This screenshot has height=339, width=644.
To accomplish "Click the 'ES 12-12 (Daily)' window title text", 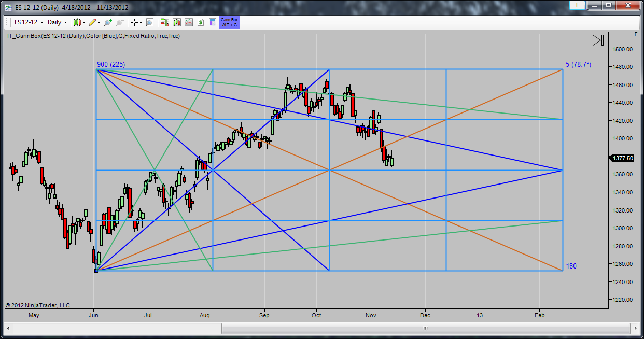I will click(x=36, y=8).
